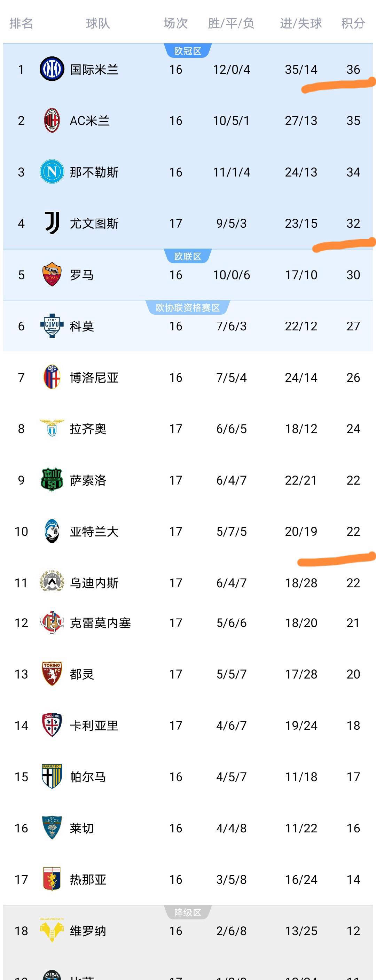Click the Juventus J logo
The image size is (376, 980).
coord(52,223)
